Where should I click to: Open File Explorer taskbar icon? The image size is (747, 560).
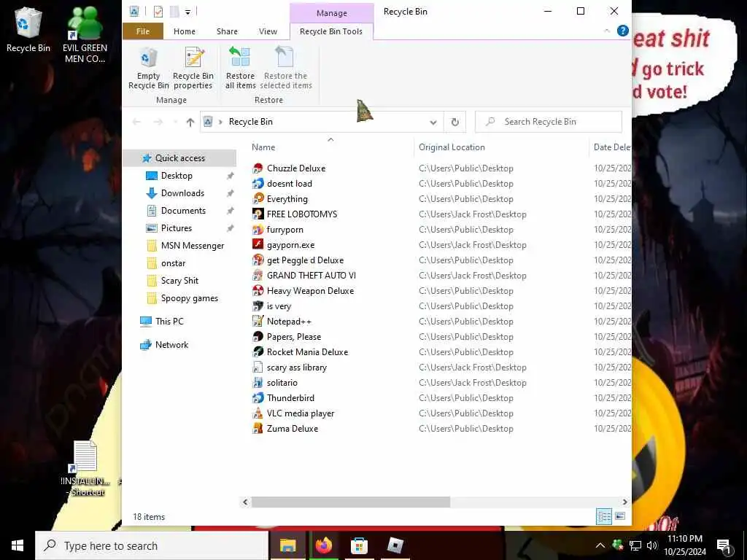(287, 545)
